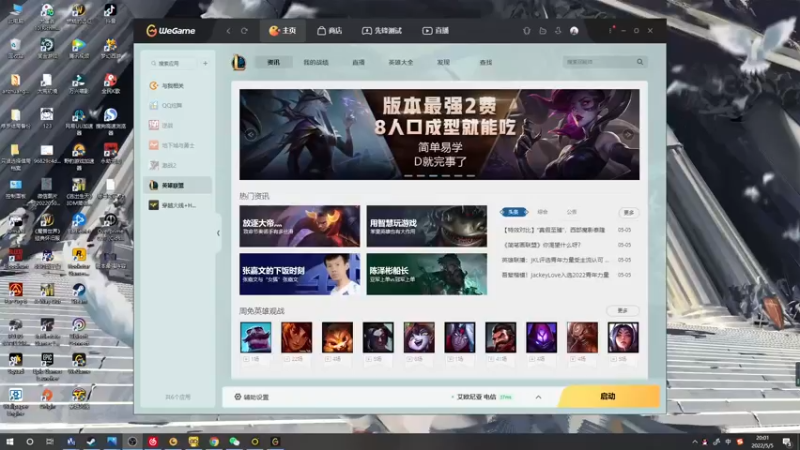Screen dimensions: 800x450
Task: Open the user avatar profile
Action: pos(574,31)
